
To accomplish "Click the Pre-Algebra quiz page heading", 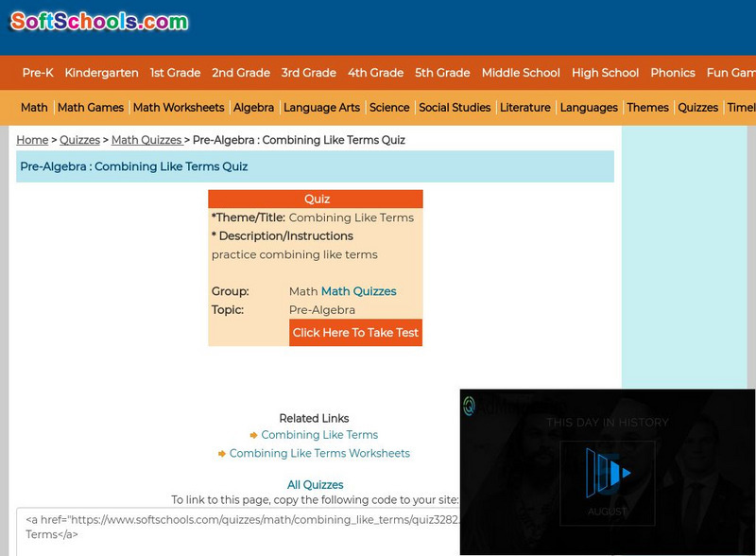I will point(133,166).
